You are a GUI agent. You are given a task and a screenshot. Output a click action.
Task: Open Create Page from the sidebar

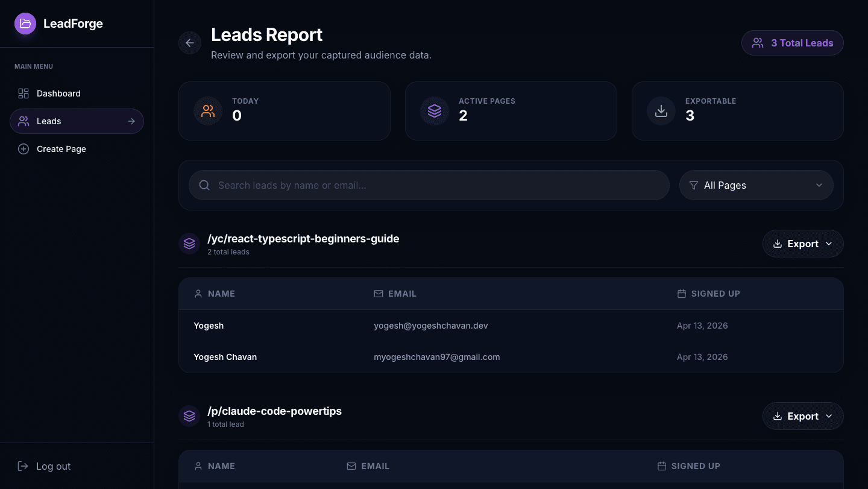(77, 149)
